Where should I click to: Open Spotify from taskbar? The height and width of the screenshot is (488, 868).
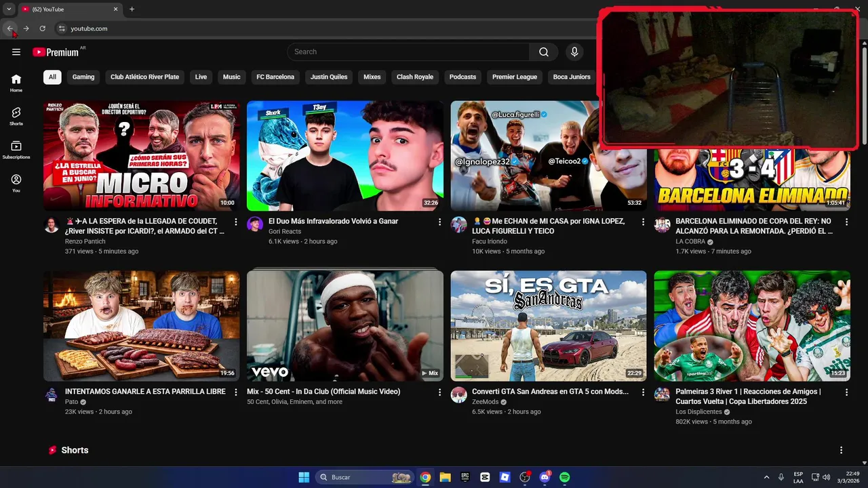click(x=565, y=477)
